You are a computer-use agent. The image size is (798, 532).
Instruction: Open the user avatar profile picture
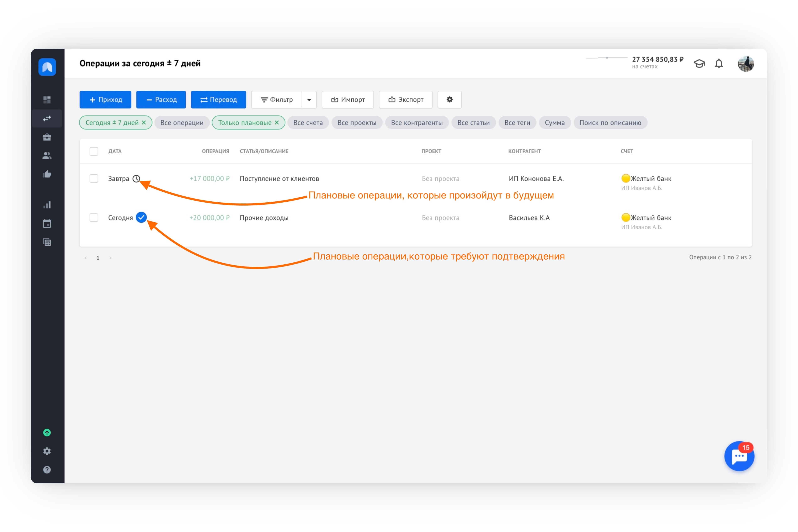(x=746, y=63)
